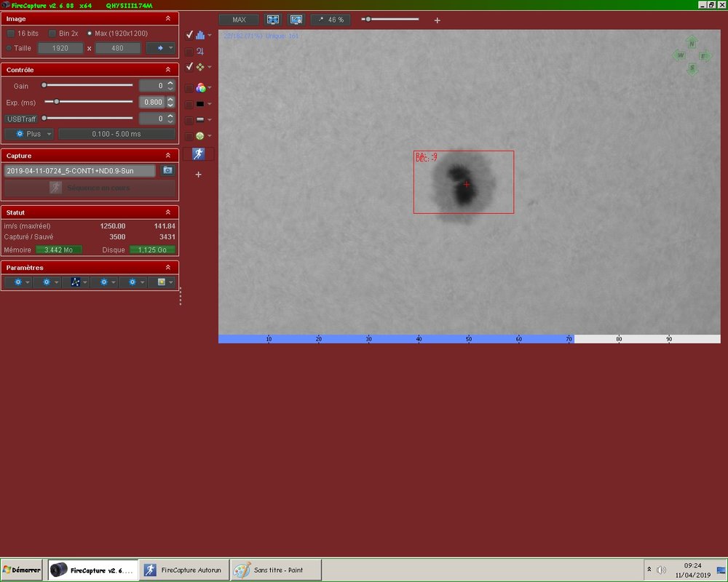
Task: Click the Exp. (ms) slider handle
Action: (x=56, y=102)
